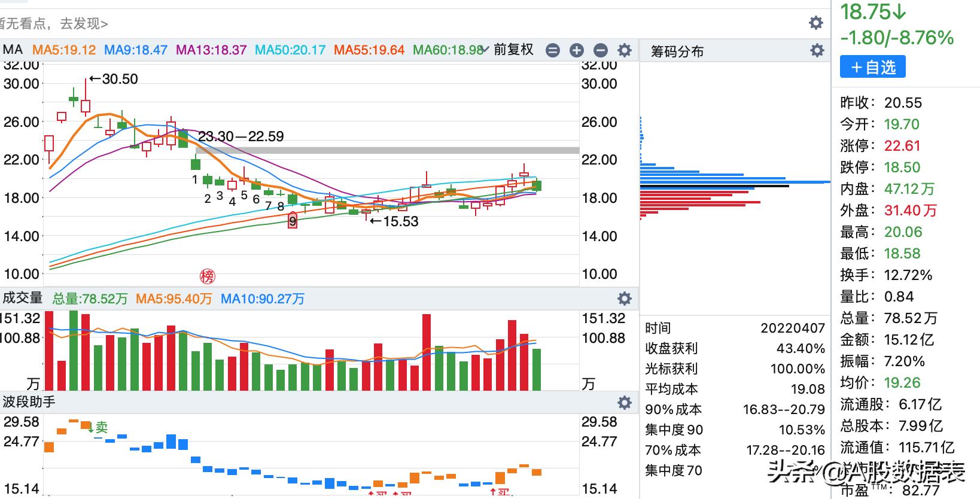Click 集中度90 value 10.53%
Viewport: 980px width, 499px height.
coord(802,430)
